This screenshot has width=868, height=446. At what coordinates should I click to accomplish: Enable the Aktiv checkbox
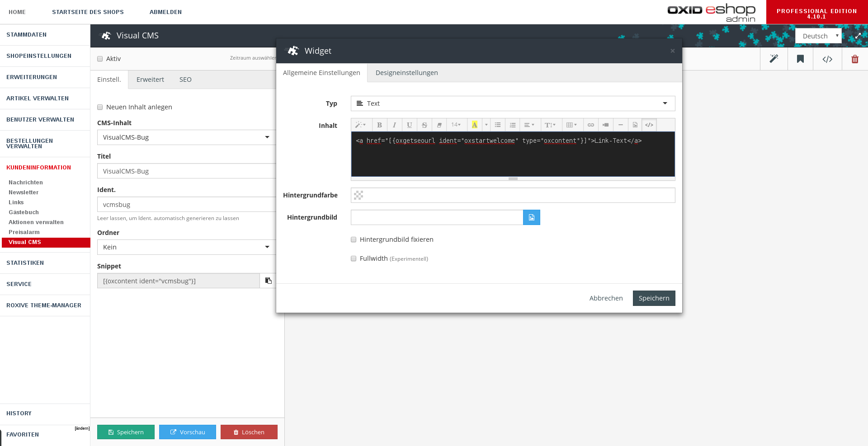[100, 59]
